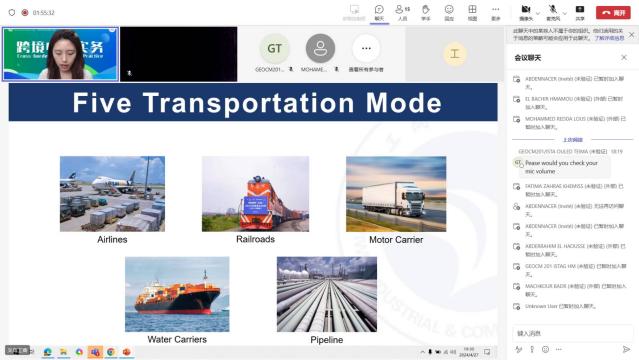Click the red leave meeting button
This screenshot has width=639, height=360.
click(x=613, y=13)
